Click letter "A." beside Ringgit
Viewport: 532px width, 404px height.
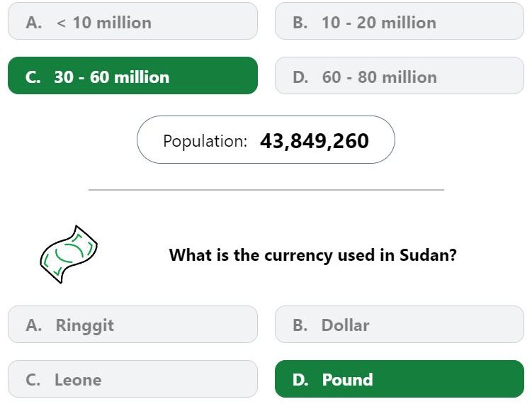click(33, 325)
